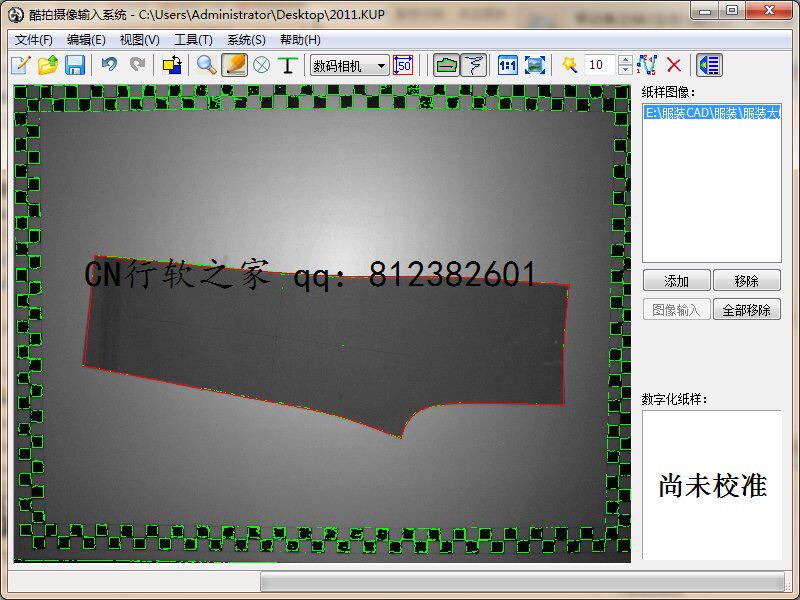Open the 数码相机 source dropdown
800x600 pixels.
349,66
